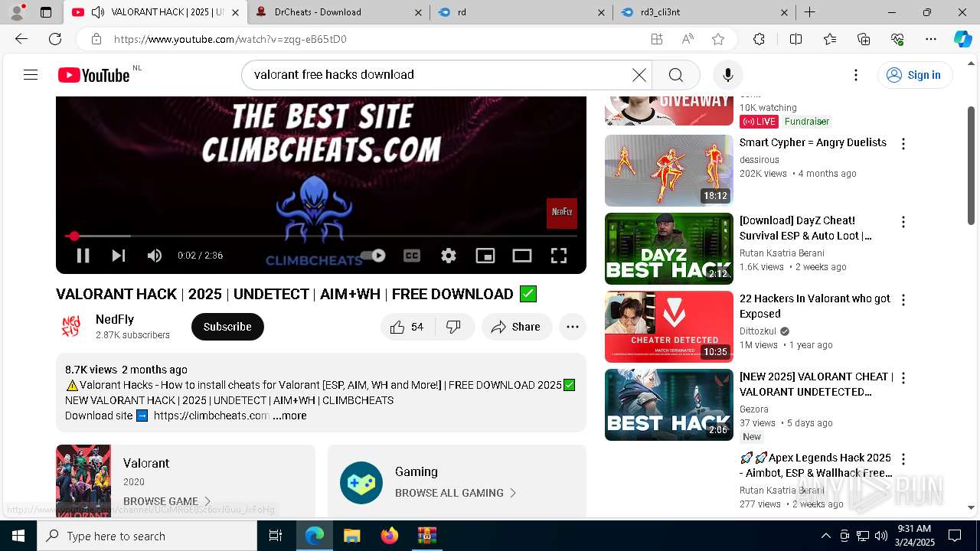Click the video progress bar

(321, 236)
